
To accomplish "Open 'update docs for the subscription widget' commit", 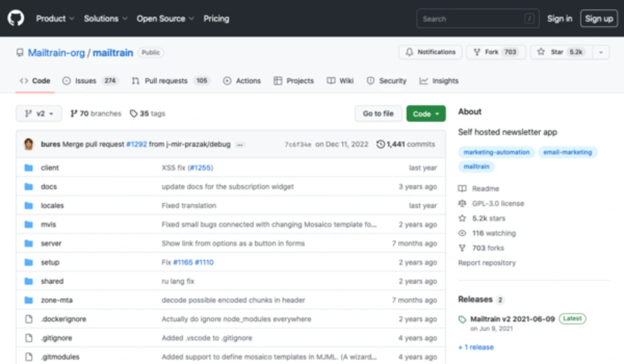I will (x=228, y=187).
